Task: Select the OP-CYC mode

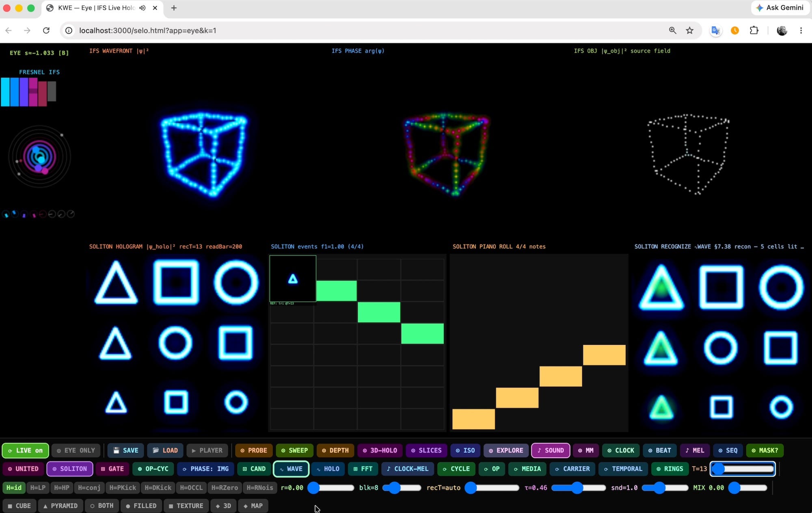Action: [153, 469]
